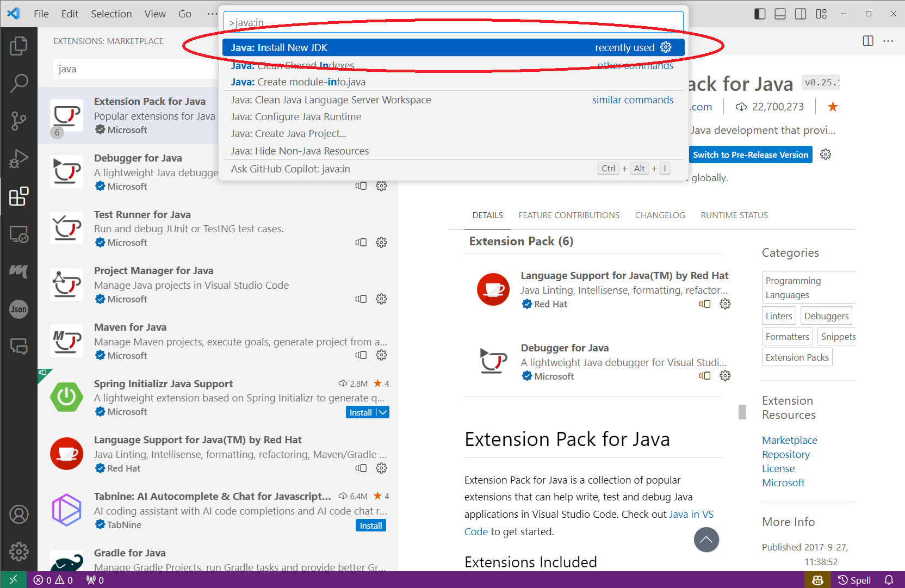Click the details page vertical scrollbar thumb

[742, 412]
